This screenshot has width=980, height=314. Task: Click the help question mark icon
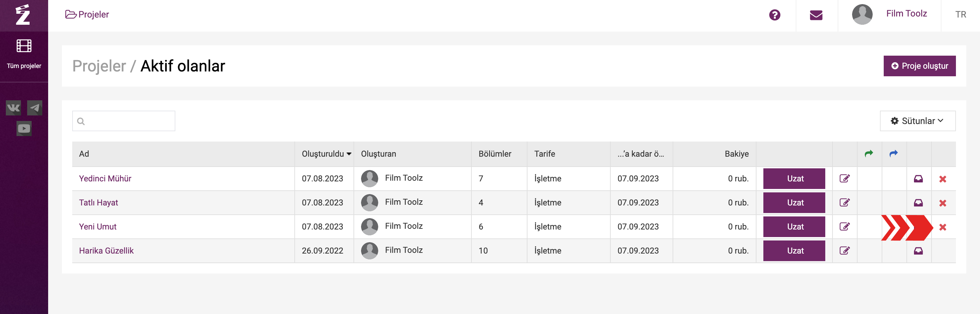(774, 15)
